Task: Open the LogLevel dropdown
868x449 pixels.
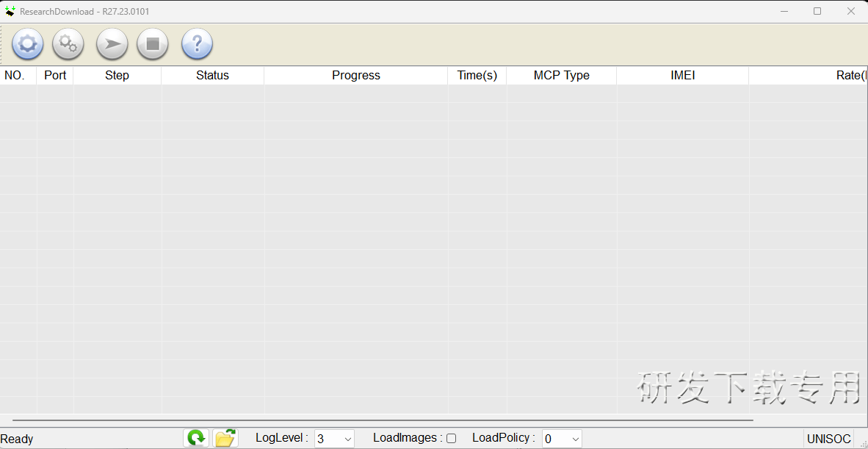Action: tap(334, 438)
